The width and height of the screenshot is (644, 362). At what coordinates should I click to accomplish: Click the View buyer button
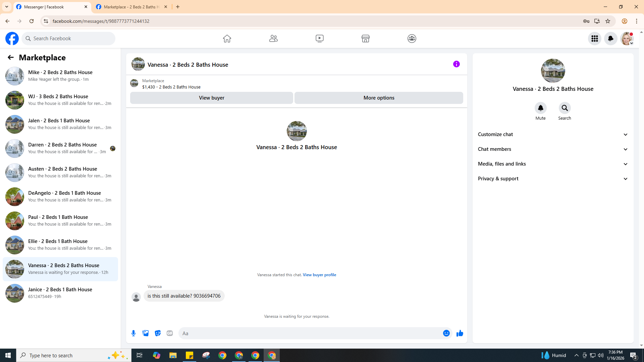tap(211, 98)
